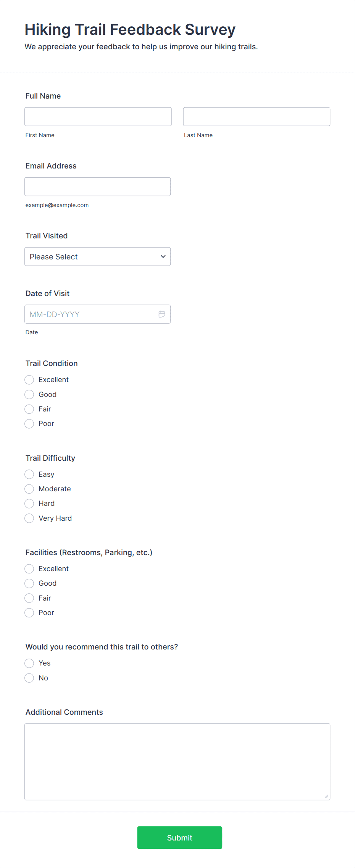Choose Moderate trail difficulty
The image size is (355, 868).
[x=29, y=489]
